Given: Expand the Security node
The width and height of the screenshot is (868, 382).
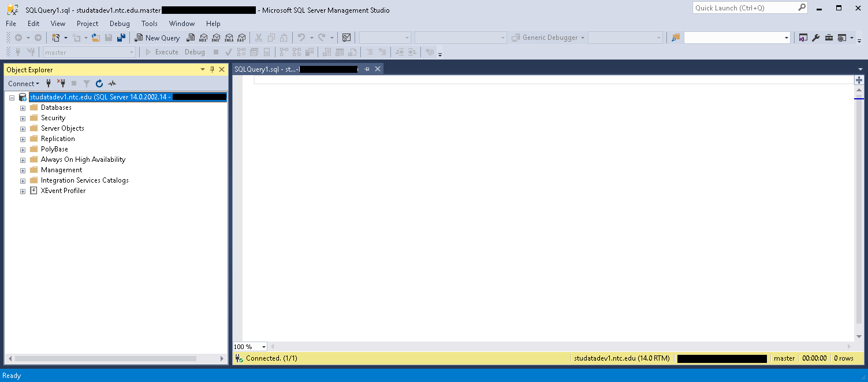Looking at the screenshot, I should (23, 118).
